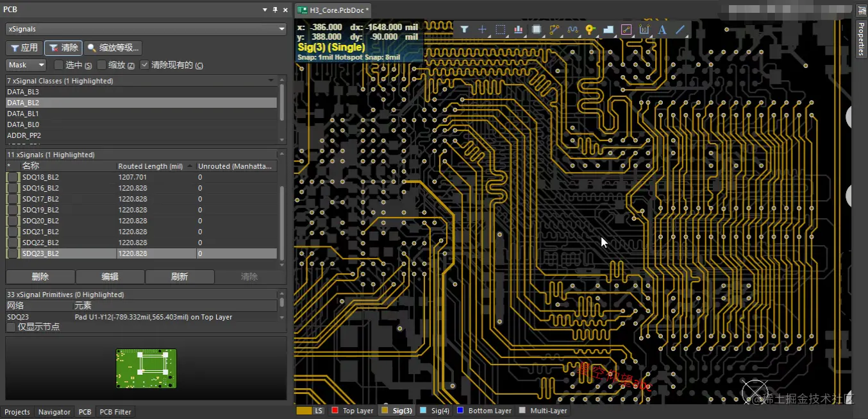Choose the place line tool

coord(680,30)
